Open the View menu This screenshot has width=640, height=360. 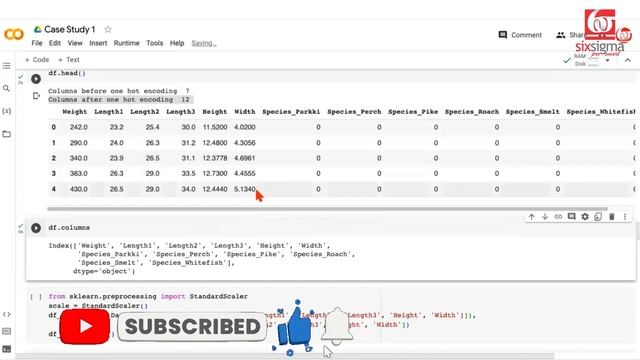[x=75, y=43]
